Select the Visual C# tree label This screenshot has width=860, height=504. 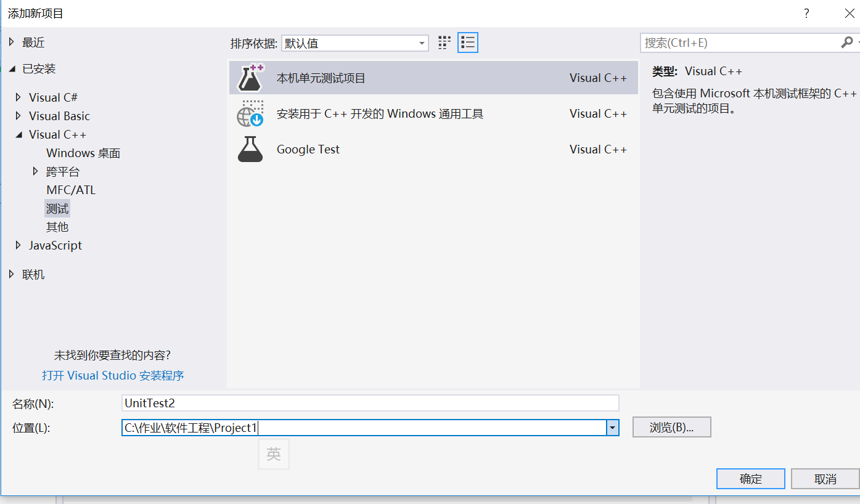coord(53,97)
